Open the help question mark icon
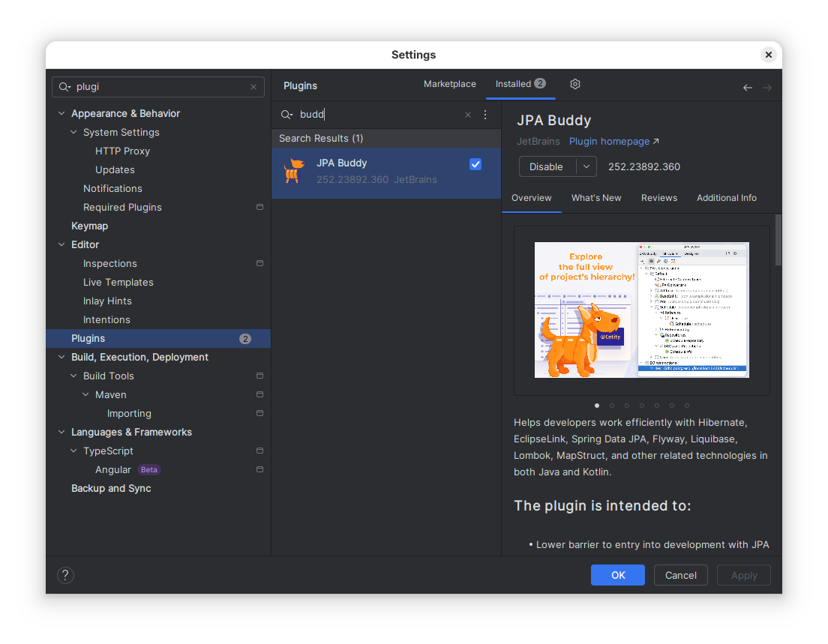Screen dimensions: 828x644 tap(65, 575)
